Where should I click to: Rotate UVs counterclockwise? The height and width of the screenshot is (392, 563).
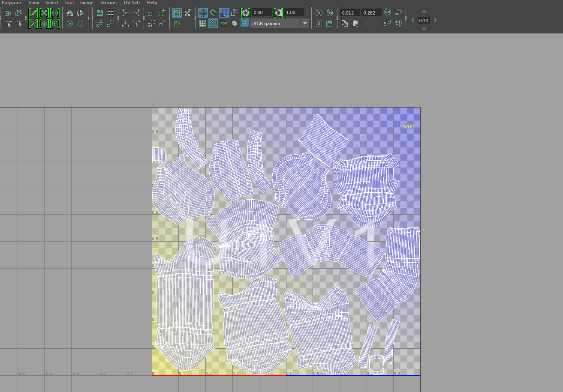[x=70, y=24]
